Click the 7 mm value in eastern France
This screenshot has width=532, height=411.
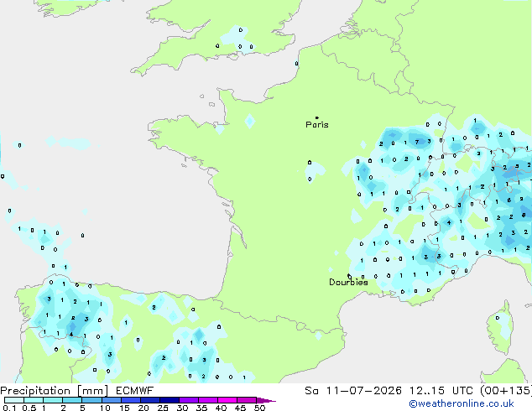417,142
